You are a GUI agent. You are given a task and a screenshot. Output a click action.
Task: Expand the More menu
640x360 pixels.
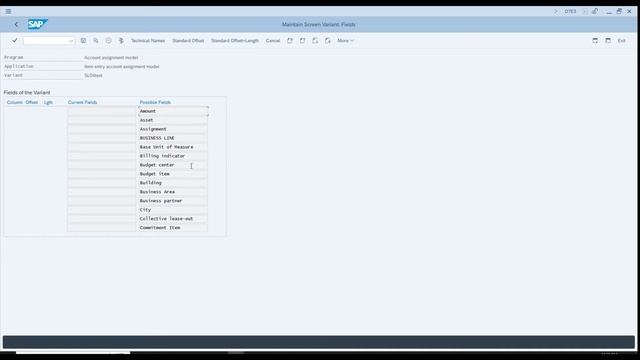pyautogui.click(x=345, y=40)
